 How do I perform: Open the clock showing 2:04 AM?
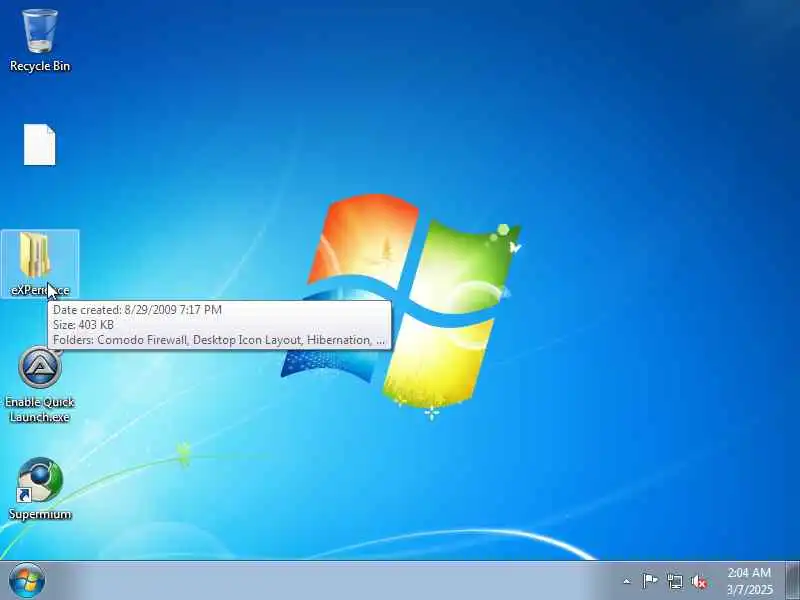(x=749, y=581)
